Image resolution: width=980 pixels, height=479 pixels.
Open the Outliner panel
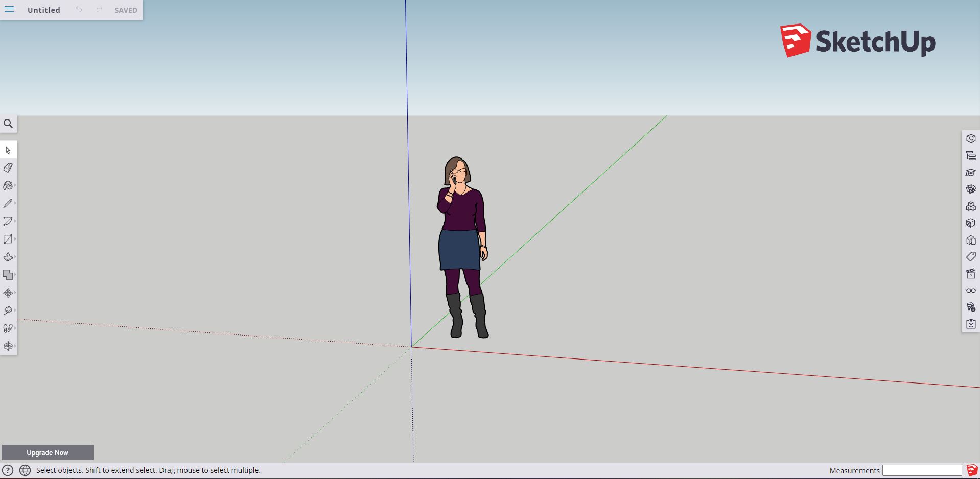tap(971, 156)
